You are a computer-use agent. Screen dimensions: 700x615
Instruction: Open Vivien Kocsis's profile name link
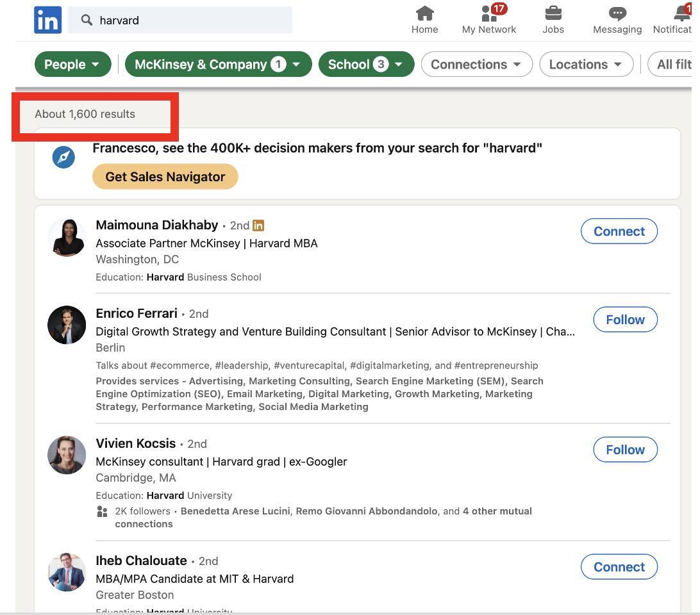tap(136, 443)
